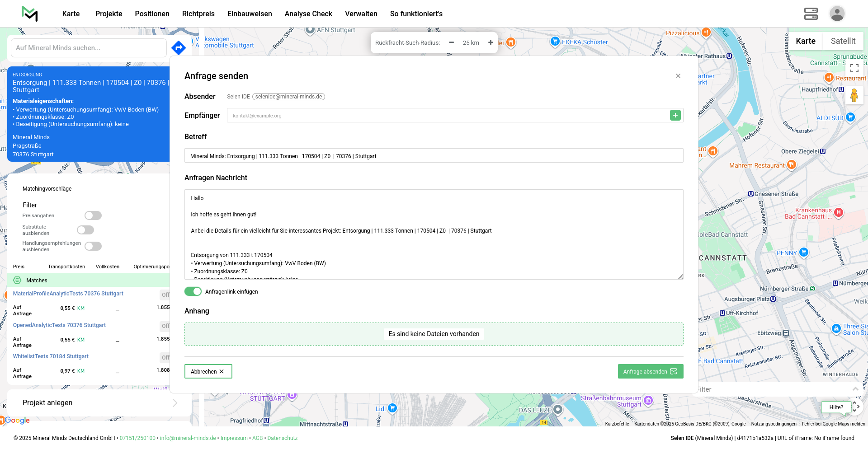Close the Anfrage senden dialog
This screenshot has width=868, height=449.
click(x=678, y=76)
